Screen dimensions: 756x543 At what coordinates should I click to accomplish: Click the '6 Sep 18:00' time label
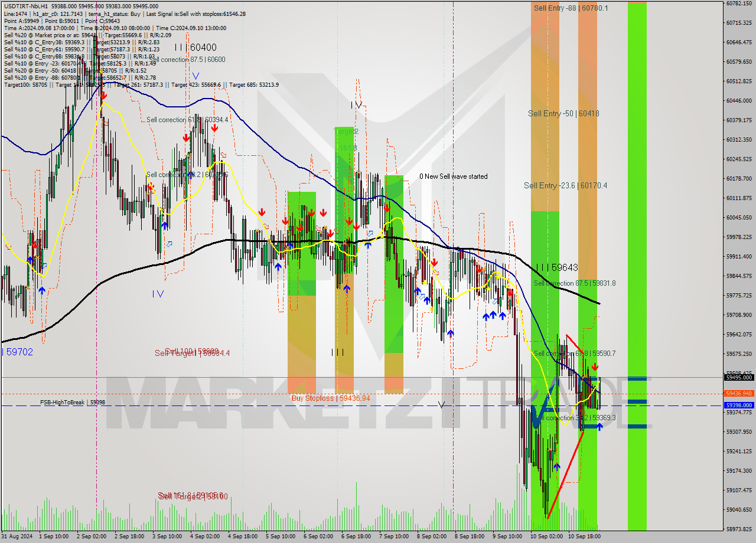(357, 537)
